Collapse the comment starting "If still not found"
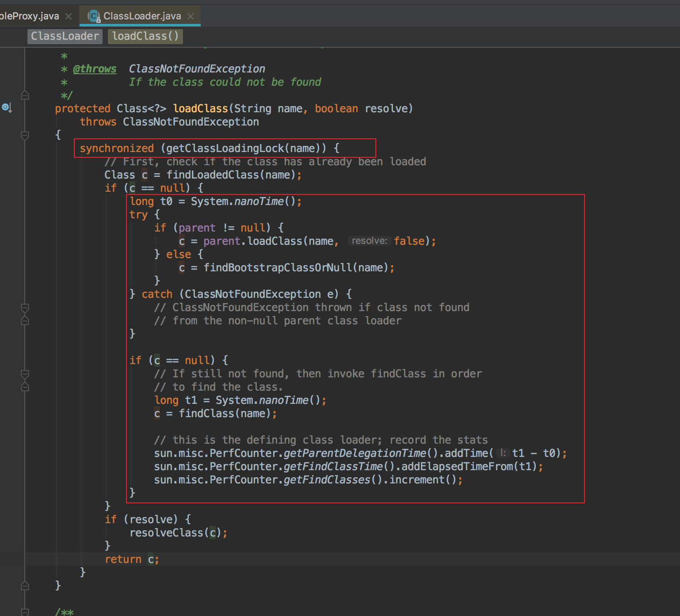Screen dimensions: 680x616 click(x=25, y=374)
